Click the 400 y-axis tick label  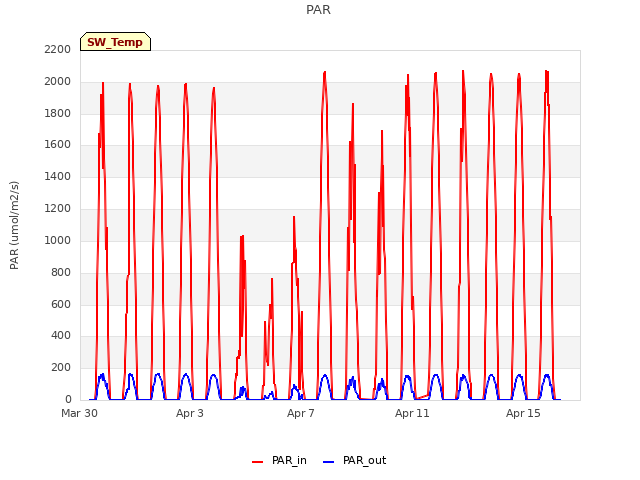coord(61,336)
